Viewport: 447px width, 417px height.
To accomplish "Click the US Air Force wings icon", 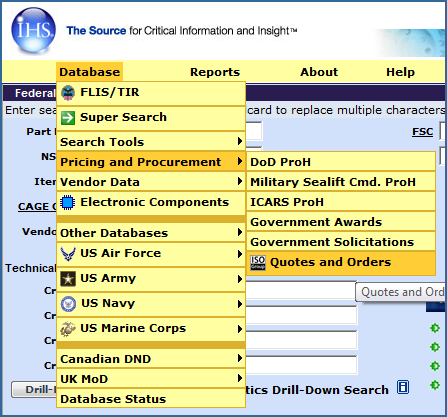I will click(68, 254).
